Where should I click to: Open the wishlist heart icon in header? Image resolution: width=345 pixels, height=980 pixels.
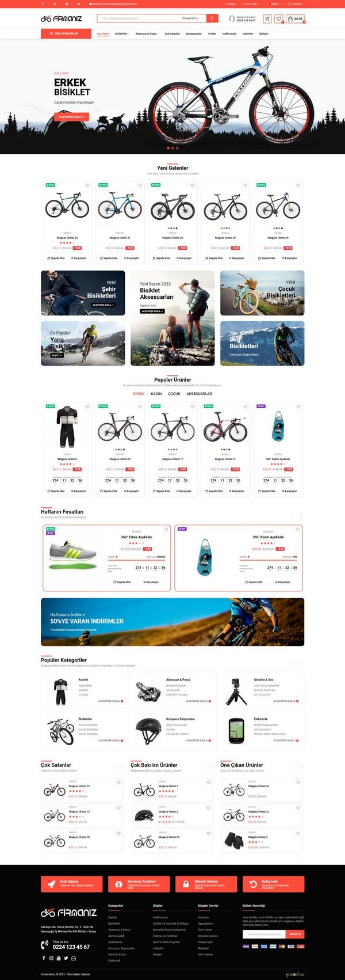click(279, 19)
